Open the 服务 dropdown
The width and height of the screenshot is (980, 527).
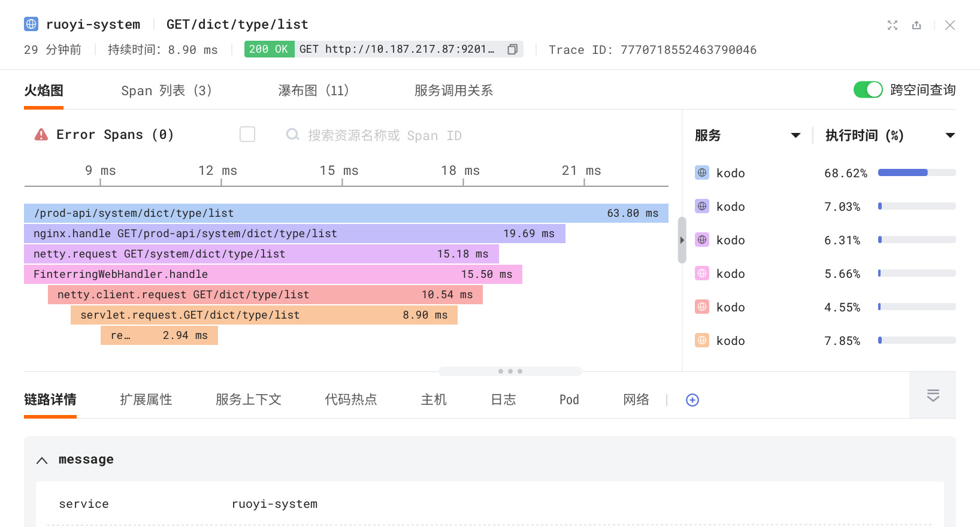coord(796,135)
